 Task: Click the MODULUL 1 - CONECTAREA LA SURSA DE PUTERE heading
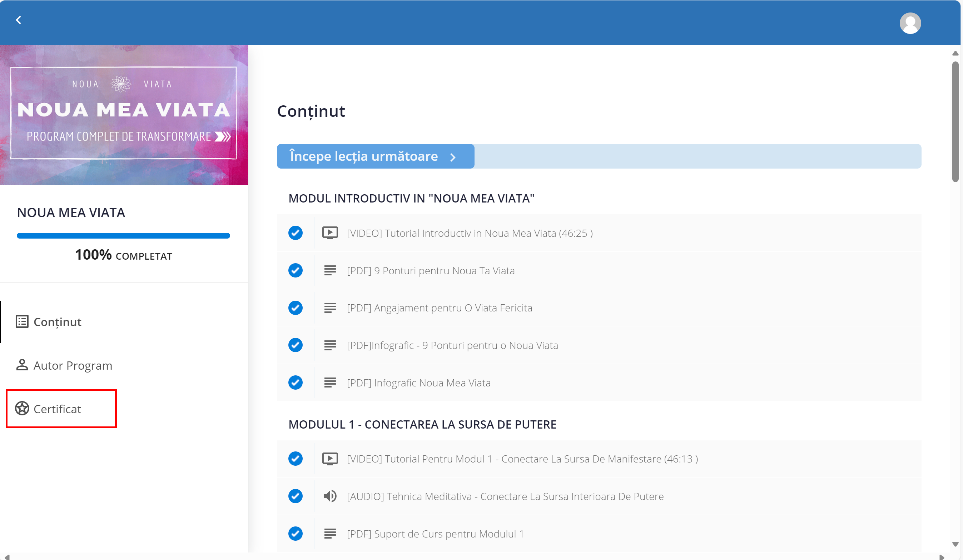pyautogui.click(x=422, y=424)
